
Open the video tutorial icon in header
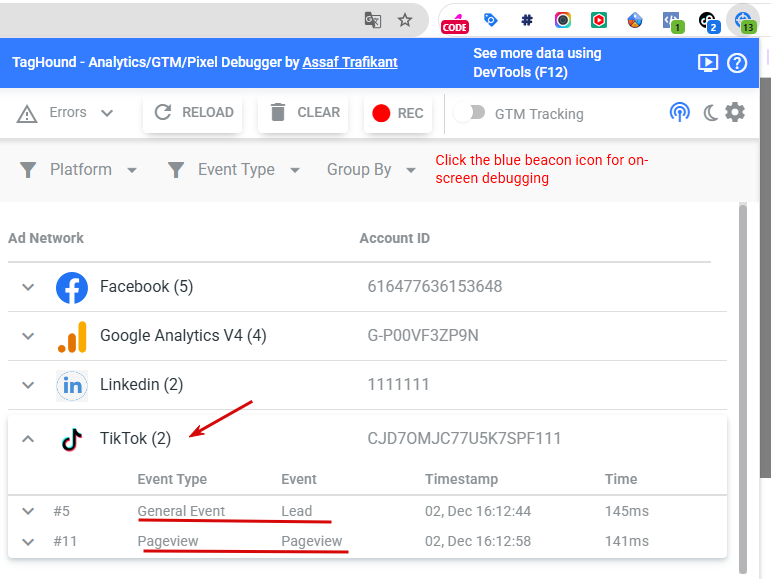pos(708,63)
